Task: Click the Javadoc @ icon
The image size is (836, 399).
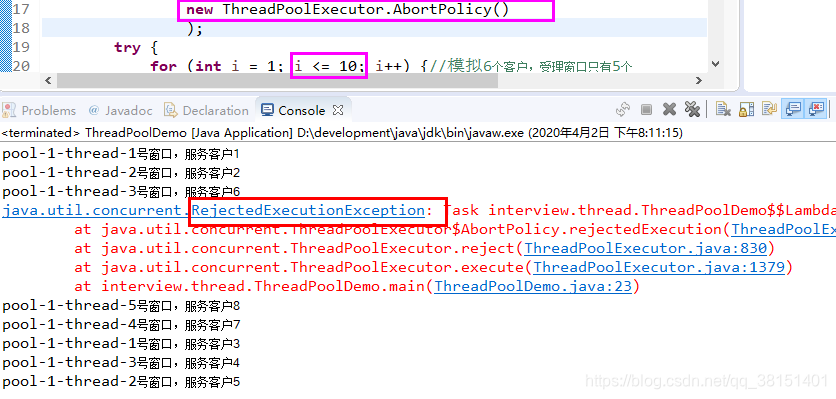Action: 94,110
